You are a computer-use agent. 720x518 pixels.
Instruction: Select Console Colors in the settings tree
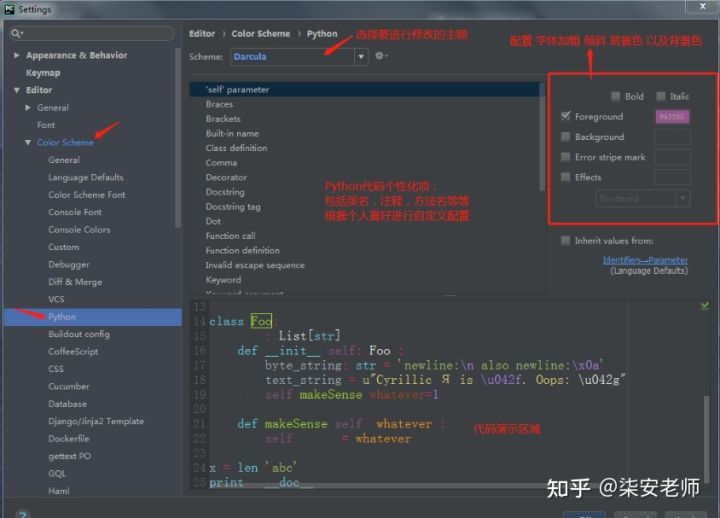(79, 230)
